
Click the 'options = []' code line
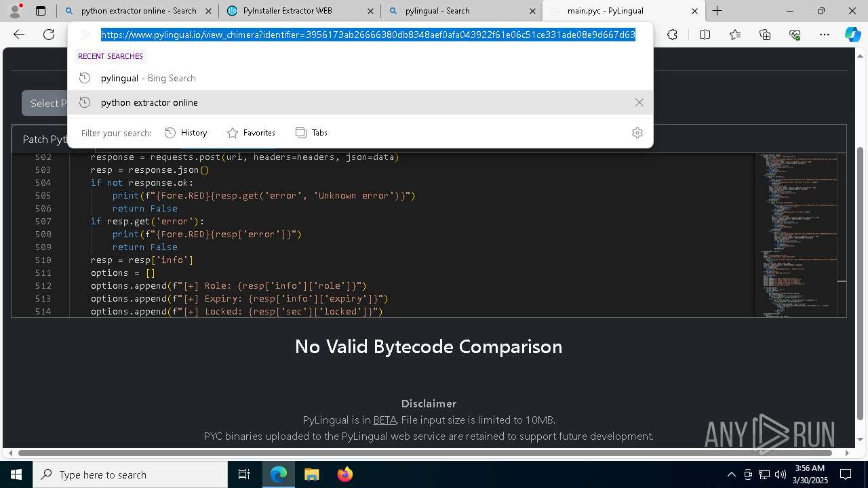[123, 273]
